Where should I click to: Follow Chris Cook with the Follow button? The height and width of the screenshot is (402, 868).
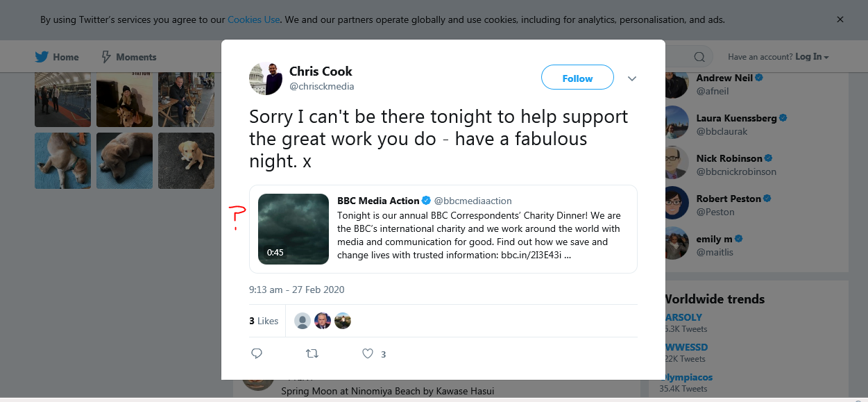pyautogui.click(x=577, y=78)
